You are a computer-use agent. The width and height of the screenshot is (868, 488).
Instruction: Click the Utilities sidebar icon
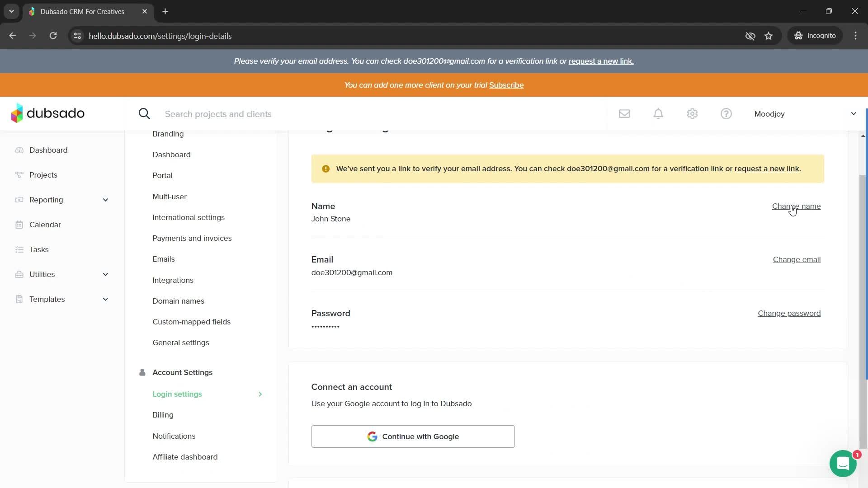point(19,274)
